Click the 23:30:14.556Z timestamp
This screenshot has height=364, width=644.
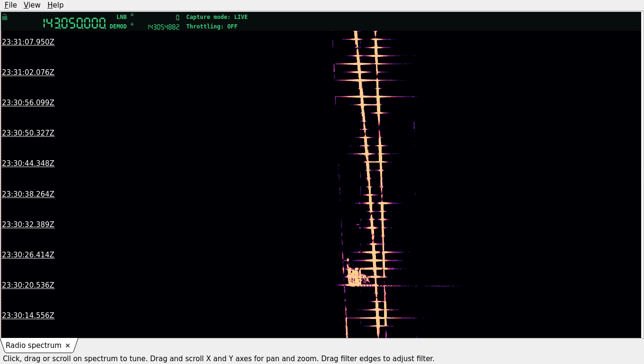[x=28, y=315]
